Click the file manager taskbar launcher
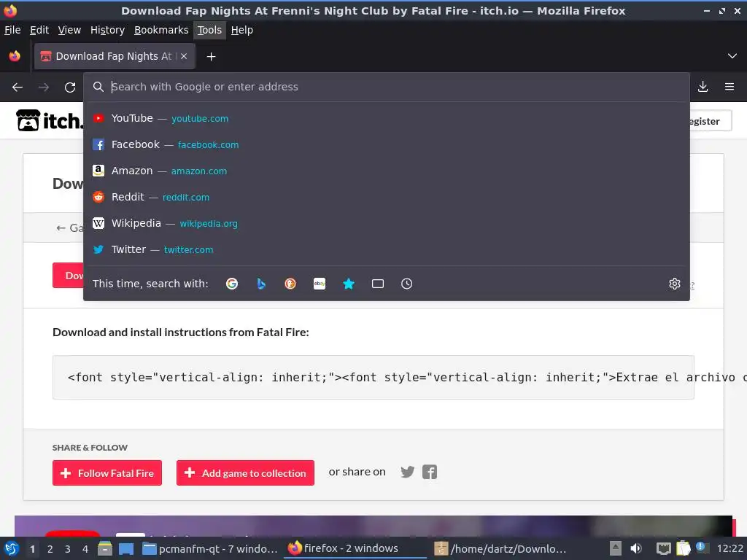Viewport: 747px width, 560px height. 105,548
